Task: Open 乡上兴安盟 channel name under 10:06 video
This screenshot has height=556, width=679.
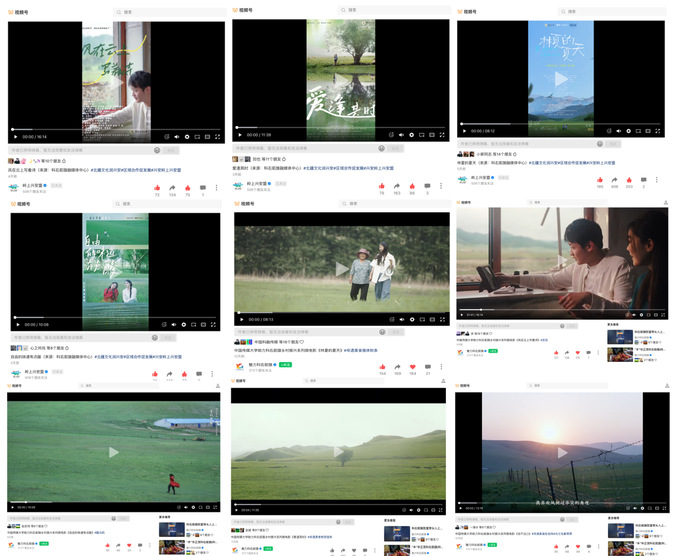Action: pyautogui.click(x=33, y=371)
